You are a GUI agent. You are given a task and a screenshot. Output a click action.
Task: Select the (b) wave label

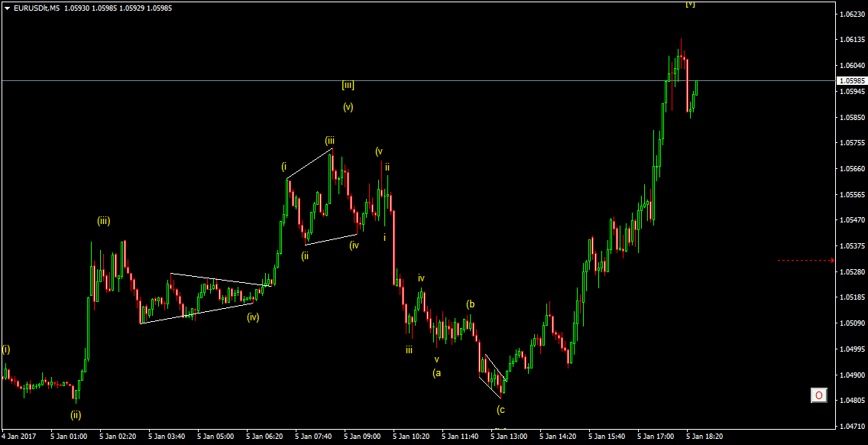point(471,304)
